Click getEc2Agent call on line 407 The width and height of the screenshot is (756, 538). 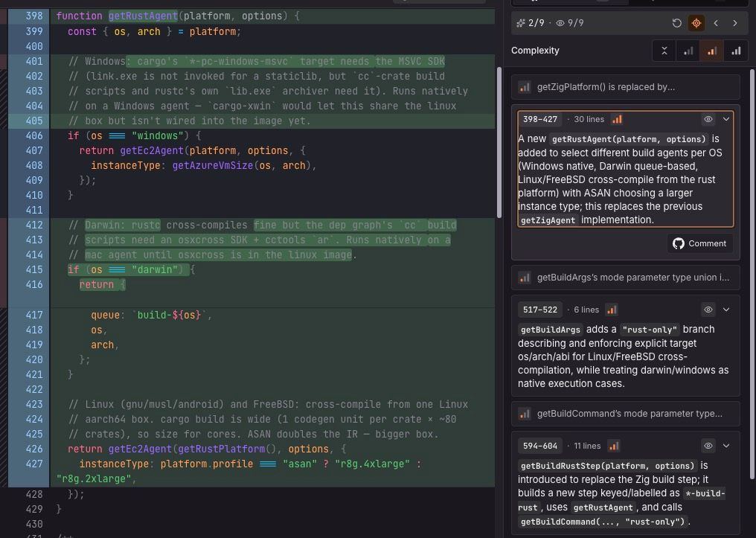click(152, 150)
